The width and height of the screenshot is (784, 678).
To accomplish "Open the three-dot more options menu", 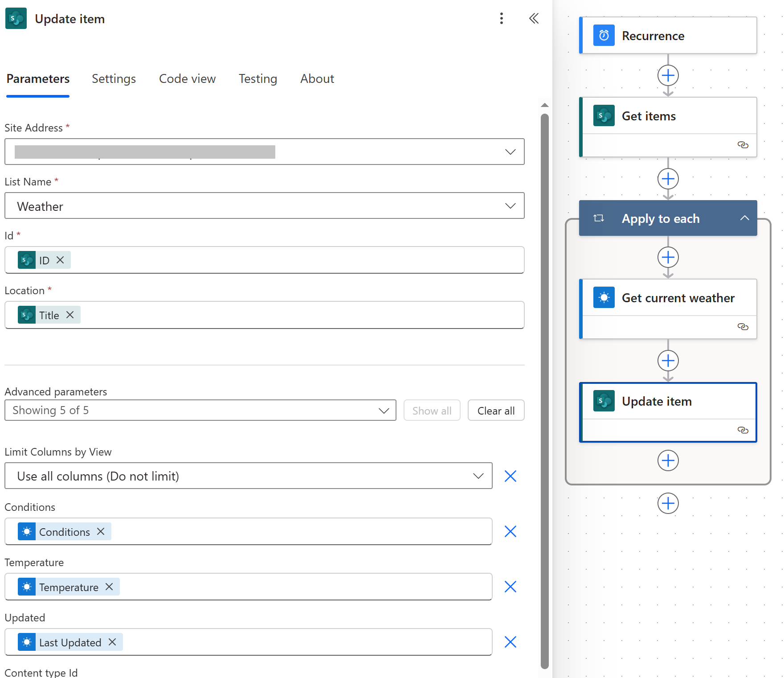I will coord(502,18).
